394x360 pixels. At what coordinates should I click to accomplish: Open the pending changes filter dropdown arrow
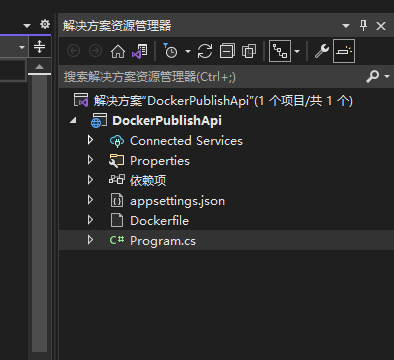[x=188, y=51]
